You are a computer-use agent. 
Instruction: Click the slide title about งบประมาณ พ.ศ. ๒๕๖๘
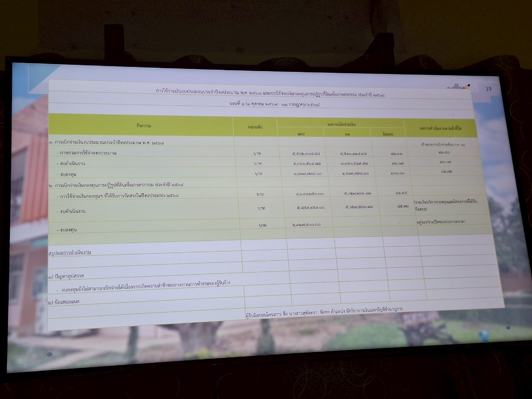pyautogui.click(x=270, y=92)
